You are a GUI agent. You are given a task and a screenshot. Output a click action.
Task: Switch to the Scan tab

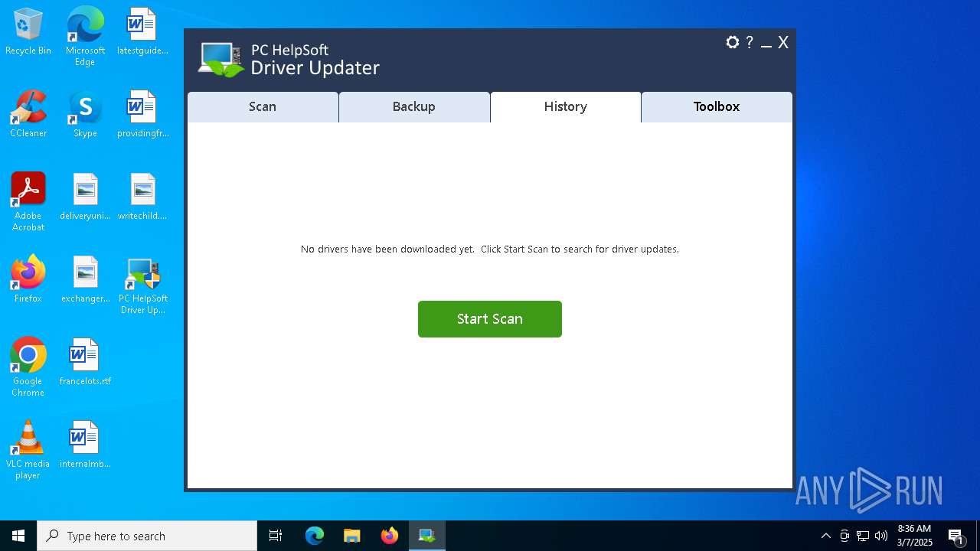tap(263, 107)
